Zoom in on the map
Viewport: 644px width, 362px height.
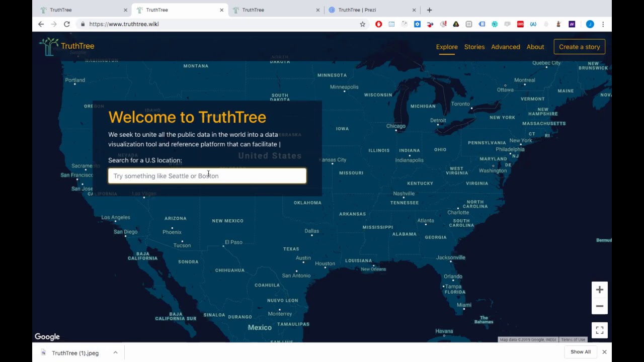pyautogui.click(x=600, y=290)
